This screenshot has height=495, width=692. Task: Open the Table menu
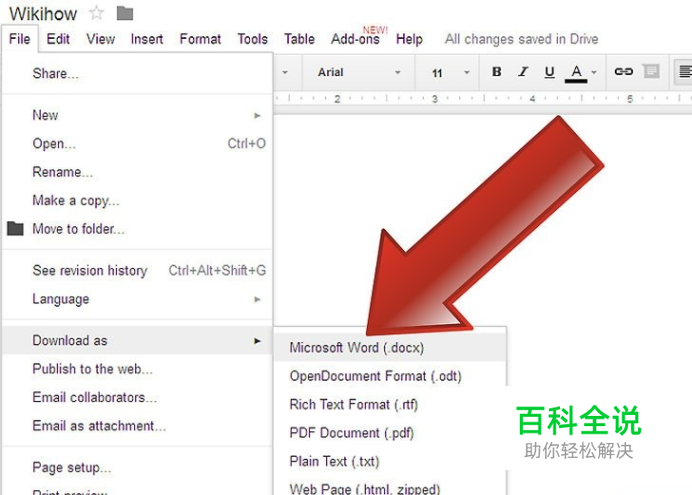pyautogui.click(x=299, y=39)
